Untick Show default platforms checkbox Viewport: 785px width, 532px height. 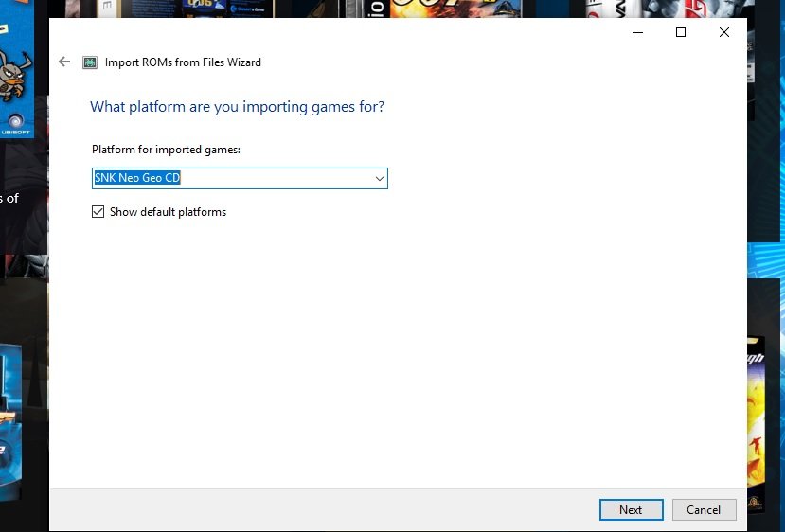(x=98, y=212)
